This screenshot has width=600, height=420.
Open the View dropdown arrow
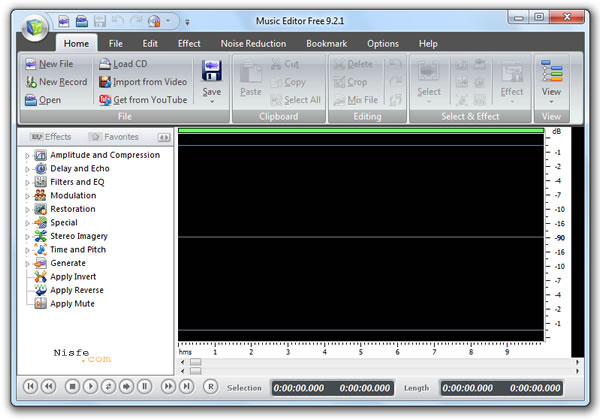[551, 102]
